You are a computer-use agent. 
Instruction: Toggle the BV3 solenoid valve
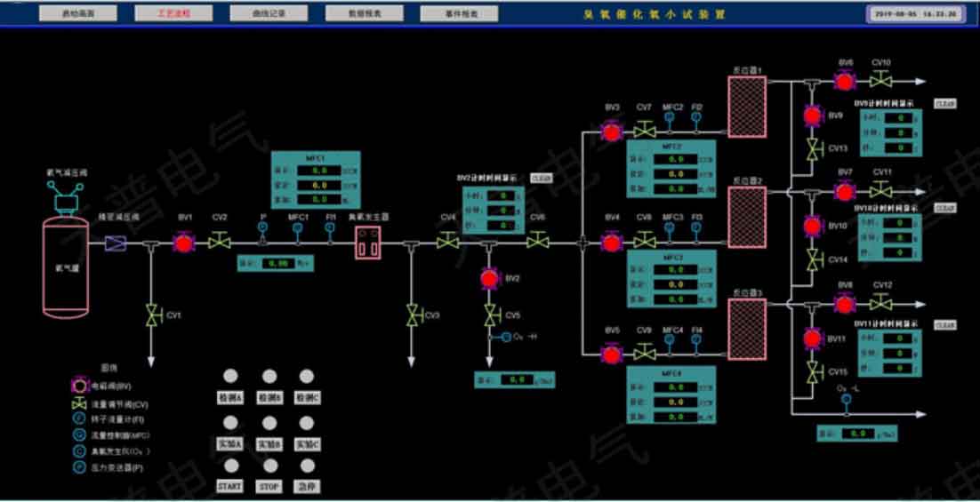pos(612,132)
